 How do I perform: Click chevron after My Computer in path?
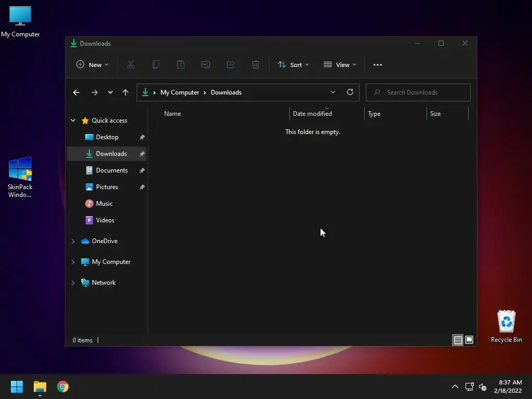205,92
